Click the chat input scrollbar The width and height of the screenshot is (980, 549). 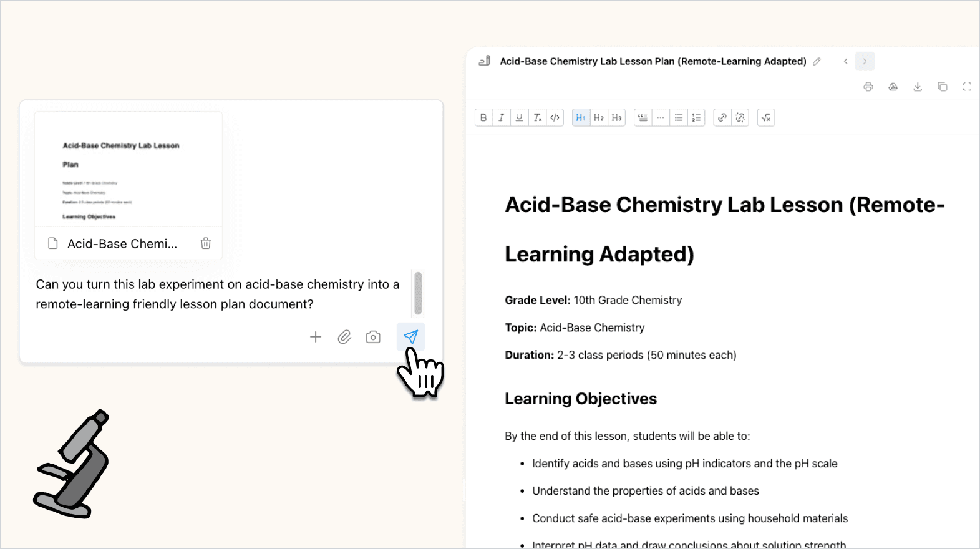[x=418, y=293]
